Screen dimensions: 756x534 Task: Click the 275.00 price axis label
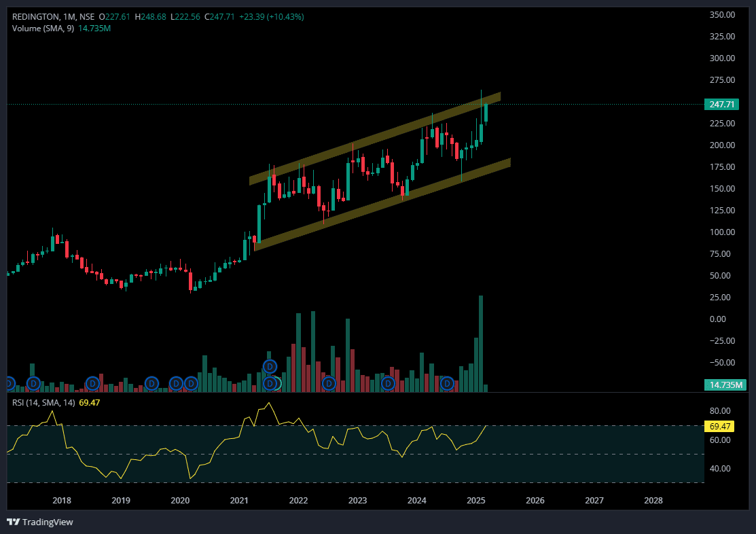point(722,80)
